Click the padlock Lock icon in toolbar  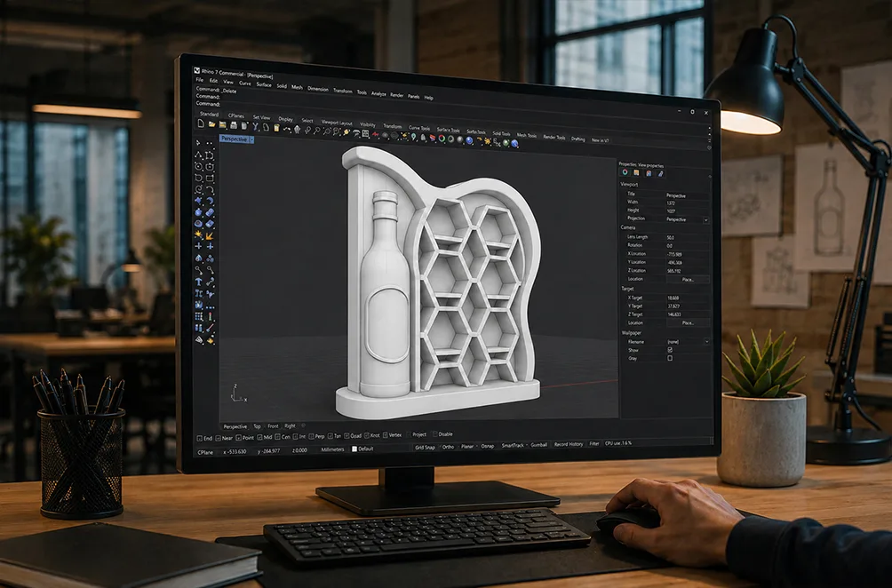[x=423, y=137]
